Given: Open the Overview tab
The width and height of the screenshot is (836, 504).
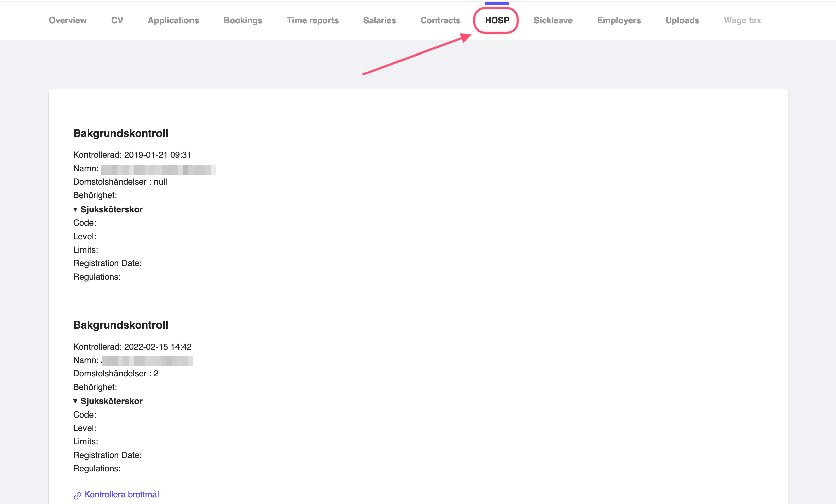Looking at the screenshot, I should pyautogui.click(x=68, y=20).
